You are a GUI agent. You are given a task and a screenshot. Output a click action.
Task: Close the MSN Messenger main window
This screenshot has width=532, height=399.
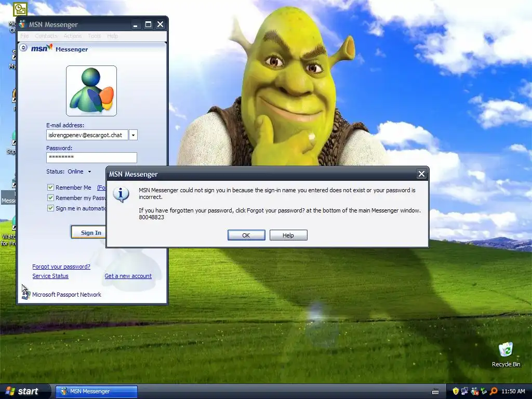coord(160,24)
